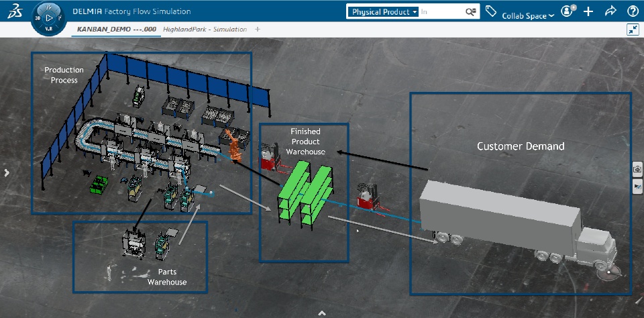Click the top bar Add plus icon
The height and width of the screenshot is (318, 644).
(588, 11)
